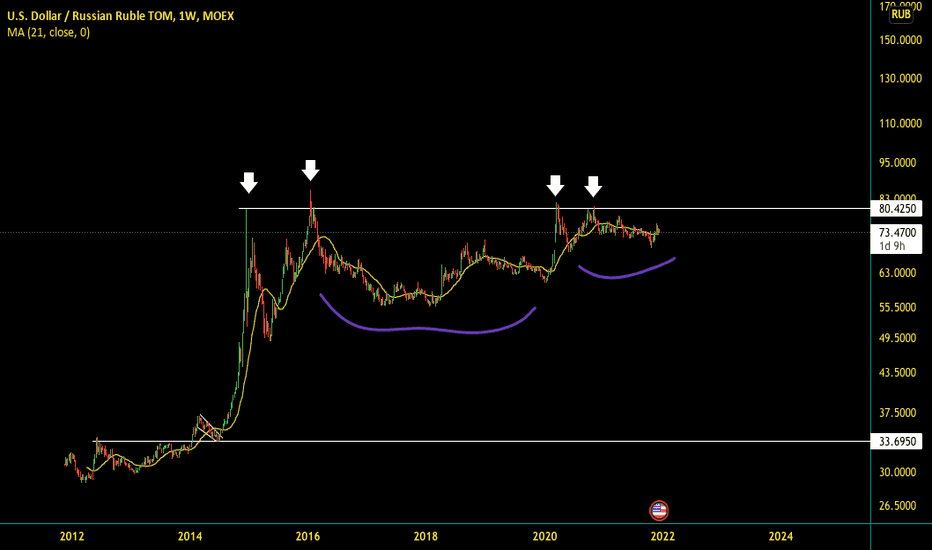Click the 55.5000 price axis label

point(897,307)
